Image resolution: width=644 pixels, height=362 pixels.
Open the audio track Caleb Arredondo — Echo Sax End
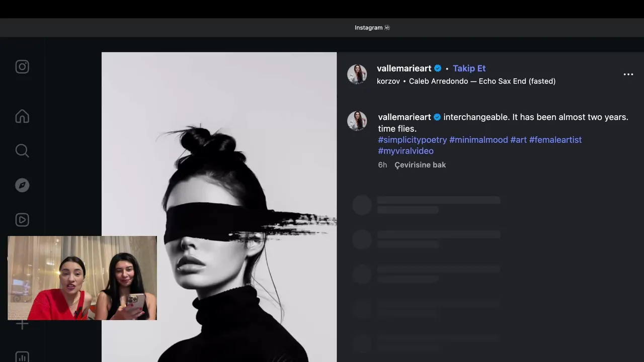(482, 81)
